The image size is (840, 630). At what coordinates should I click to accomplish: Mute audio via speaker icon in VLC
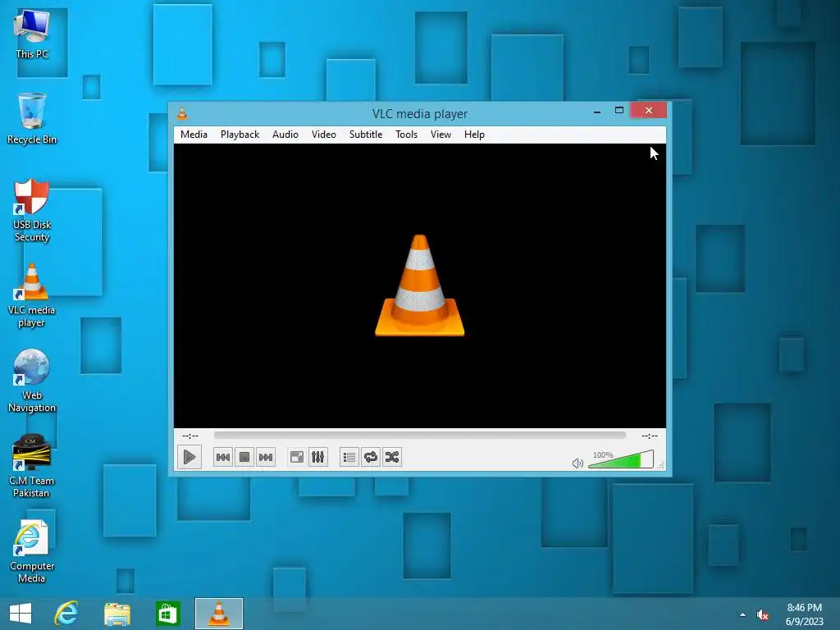coord(577,463)
